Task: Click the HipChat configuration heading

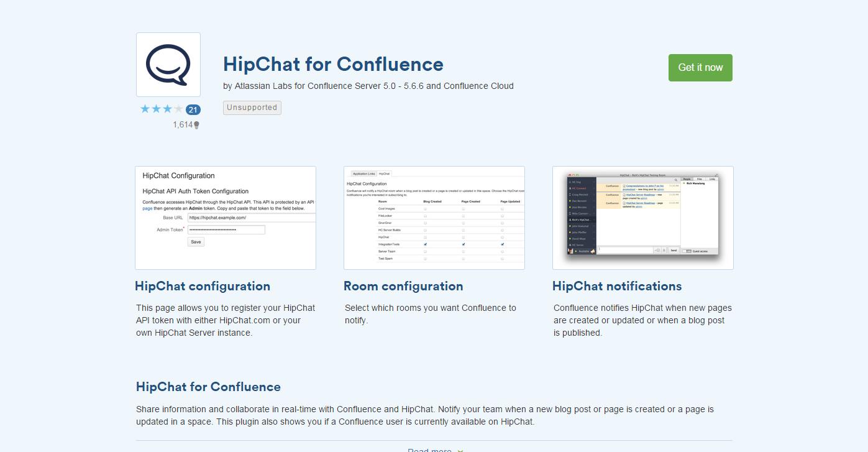Action: pos(203,286)
